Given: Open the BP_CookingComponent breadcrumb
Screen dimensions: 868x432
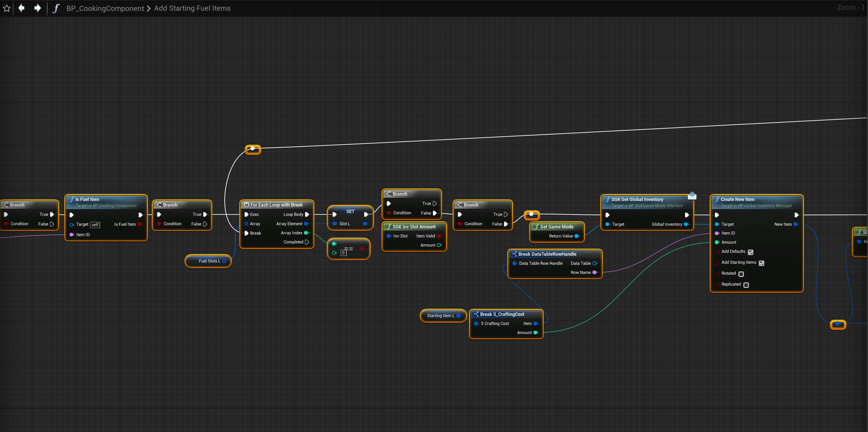Looking at the screenshot, I should click(x=105, y=8).
